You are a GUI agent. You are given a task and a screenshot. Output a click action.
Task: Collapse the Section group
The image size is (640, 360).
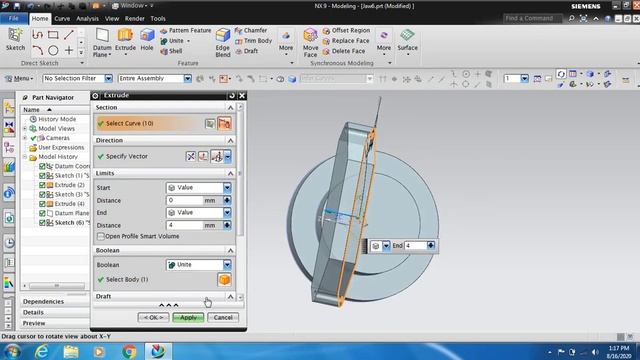(x=230, y=107)
